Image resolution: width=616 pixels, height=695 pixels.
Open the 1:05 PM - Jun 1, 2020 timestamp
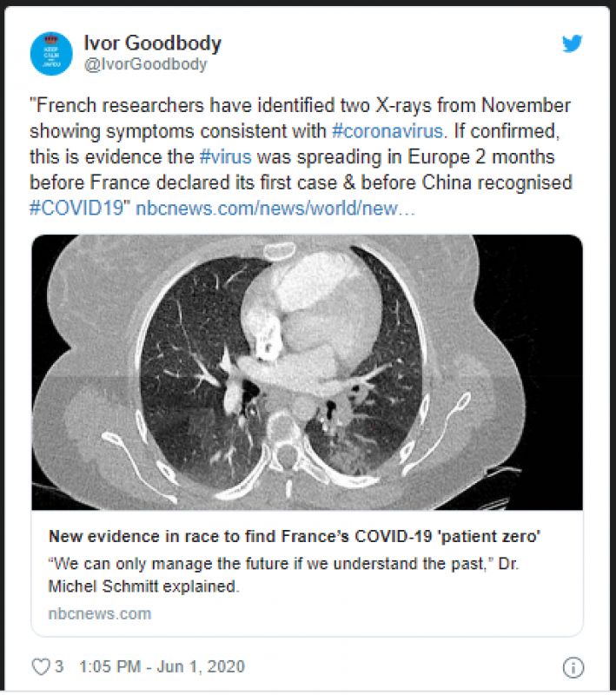pyautogui.click(x=162, y=667)
